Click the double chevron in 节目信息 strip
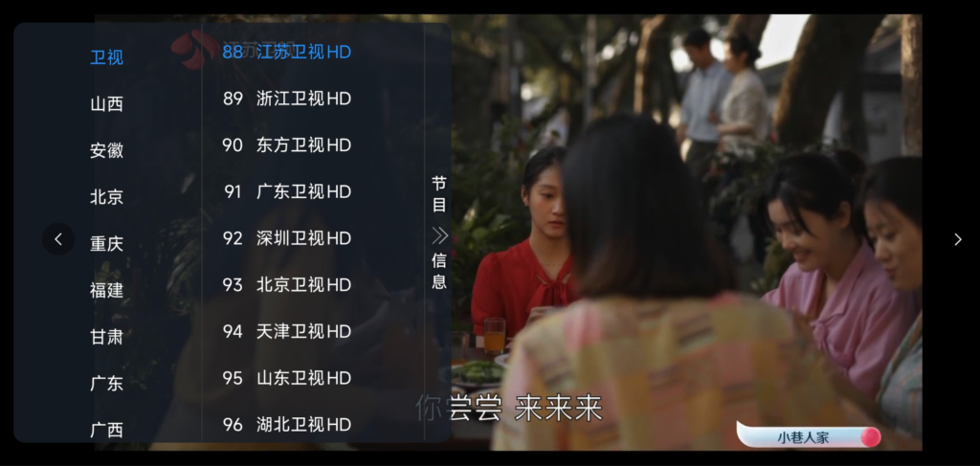The height and width of the screenshot is (466, 980). tap(439, 235)
